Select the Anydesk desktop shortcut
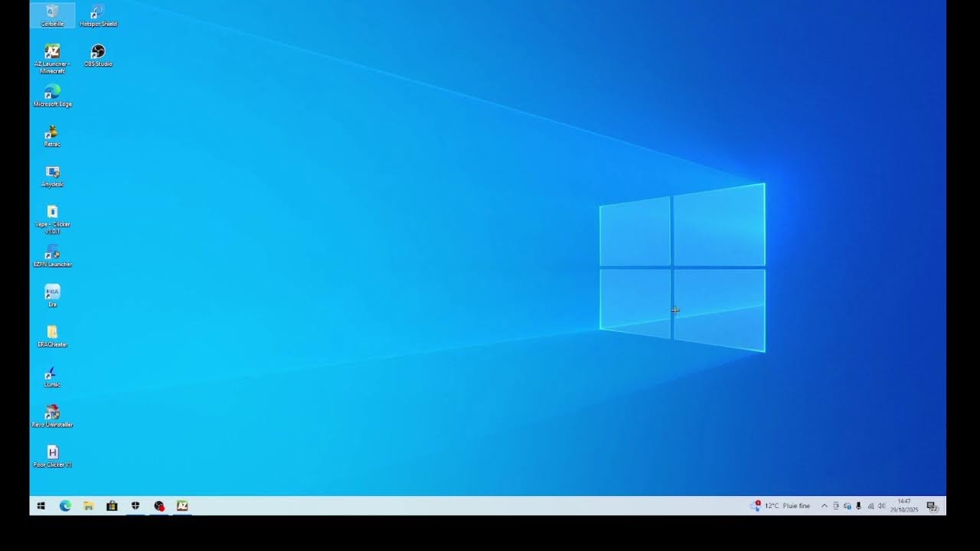 [52, 176]
